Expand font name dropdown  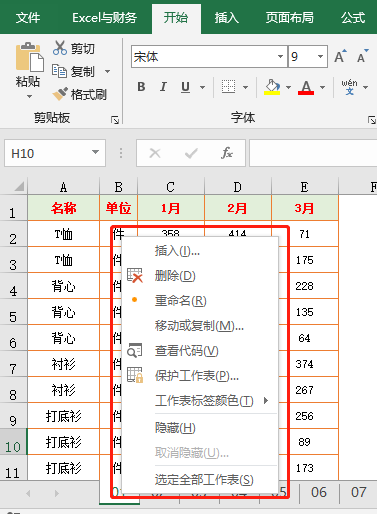(x=281, y=57)
